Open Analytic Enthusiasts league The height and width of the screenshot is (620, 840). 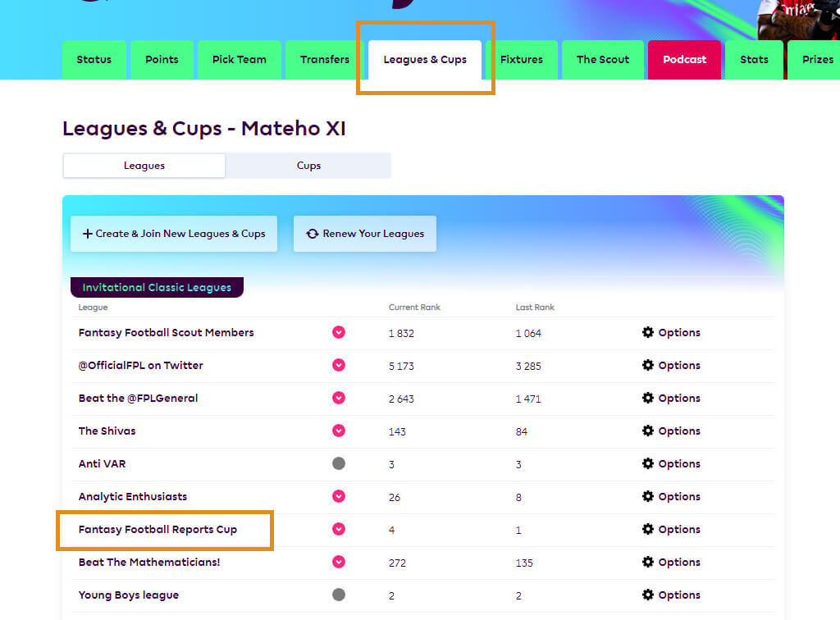pos(133,496)
